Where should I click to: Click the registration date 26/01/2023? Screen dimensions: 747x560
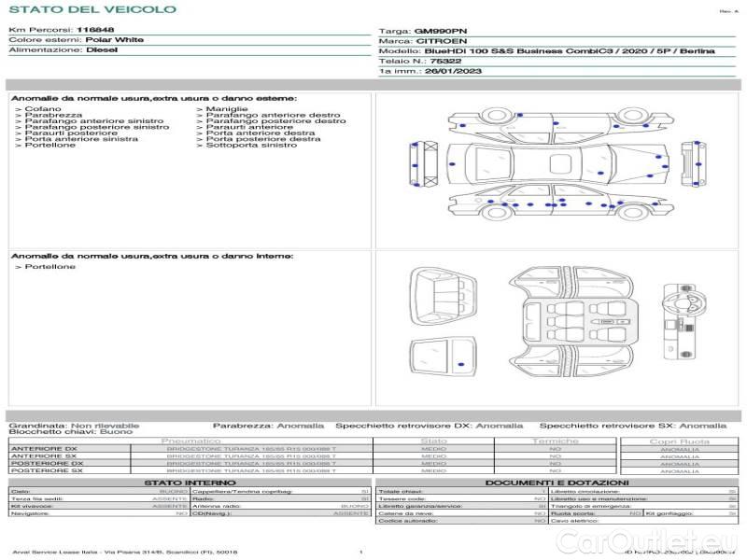point(453,71)
